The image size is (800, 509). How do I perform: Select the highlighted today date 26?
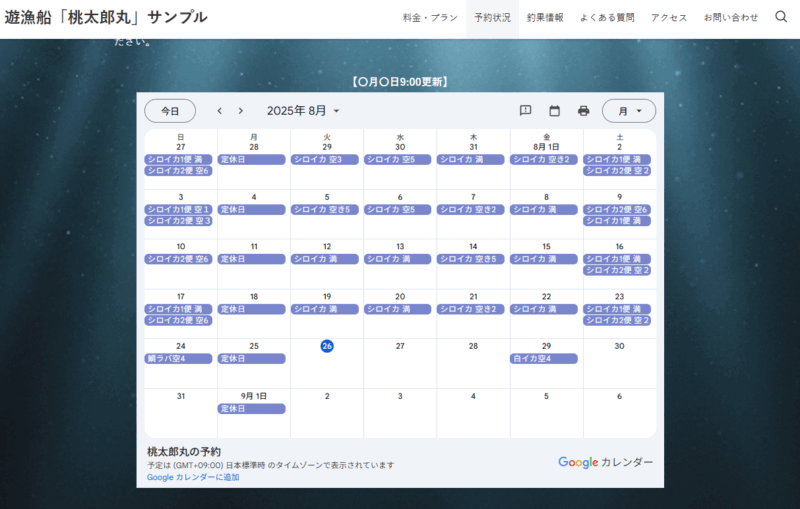tap(327, 346)
